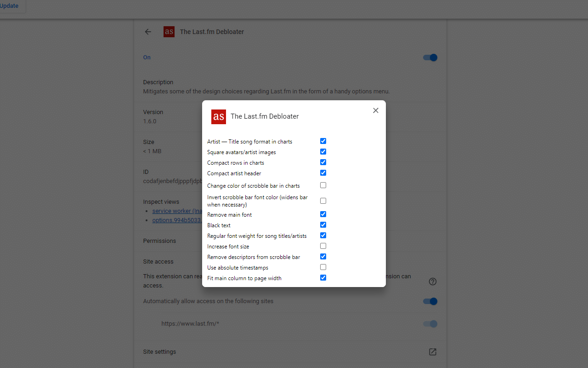Toggle the Compact artist header checkbox
Viewport: 588px width, 368px height.
click(323, 173)
